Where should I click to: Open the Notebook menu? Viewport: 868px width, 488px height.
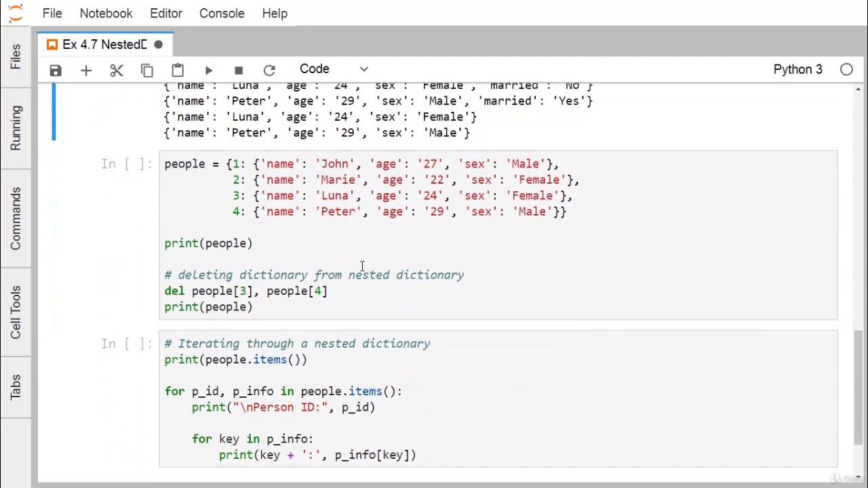106,14
